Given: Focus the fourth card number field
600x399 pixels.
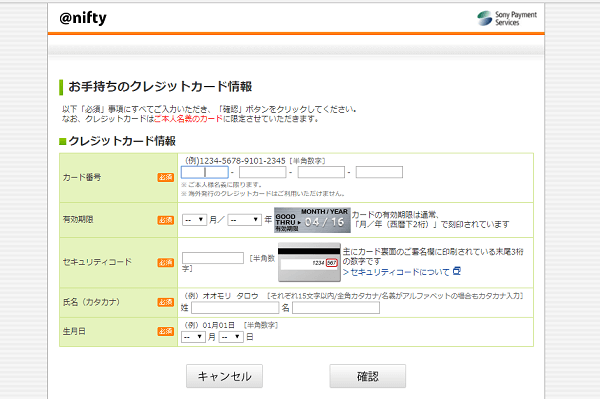Looking at the screenshot, I should 379,172.
